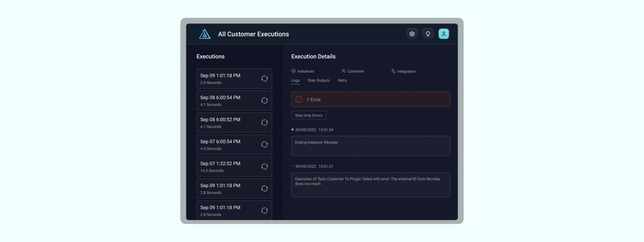Click the 4.3 Seconds duration text

pyautogui.click(x=211, y=149)
